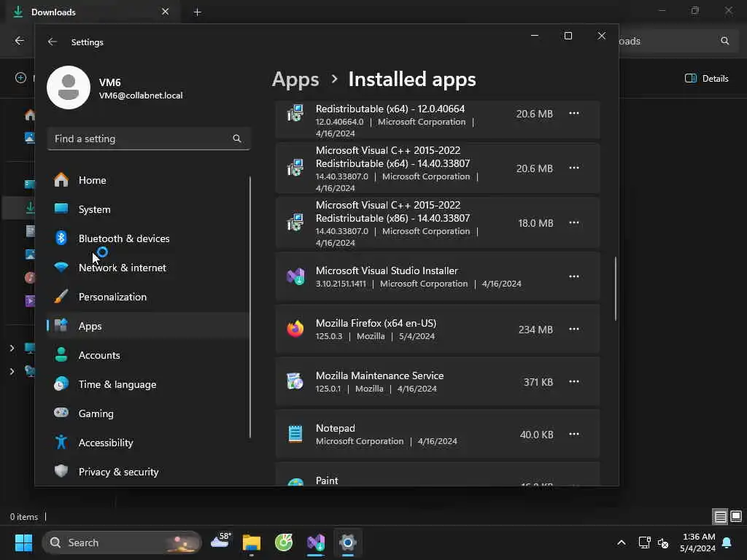Close the Downloads tab in File Explorer

165,12
